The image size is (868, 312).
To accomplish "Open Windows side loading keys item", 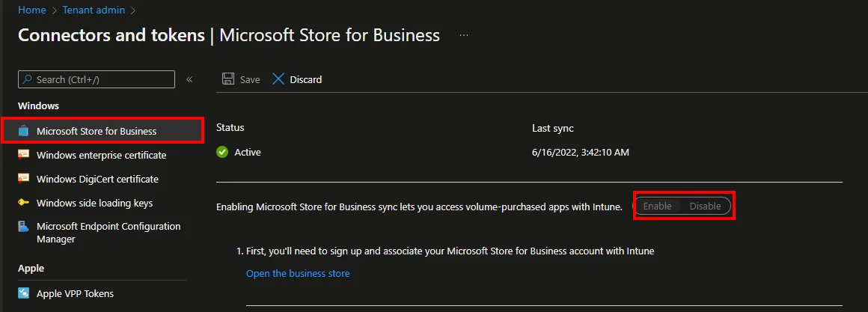I will click(x=95, y=203).
